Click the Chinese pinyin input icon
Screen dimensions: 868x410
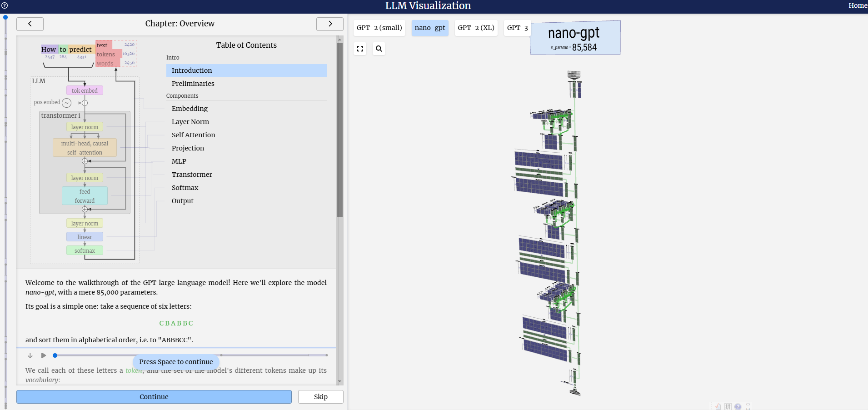tap(728, 406)
